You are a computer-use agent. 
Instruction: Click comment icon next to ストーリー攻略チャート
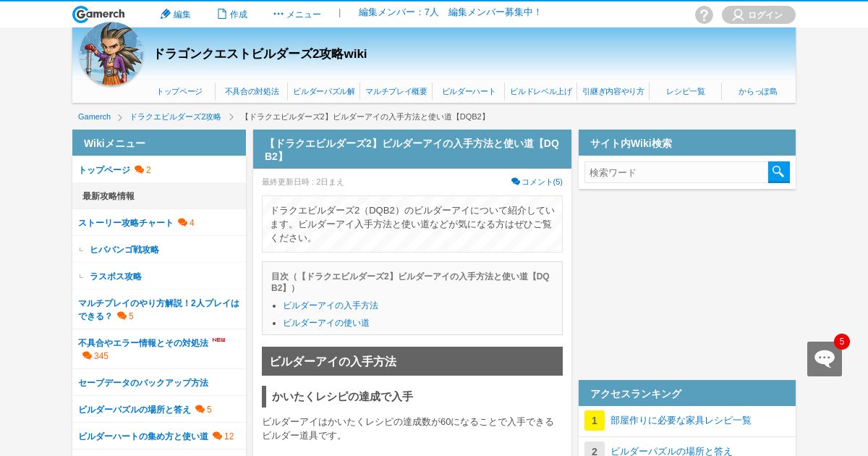coord(182,223)
